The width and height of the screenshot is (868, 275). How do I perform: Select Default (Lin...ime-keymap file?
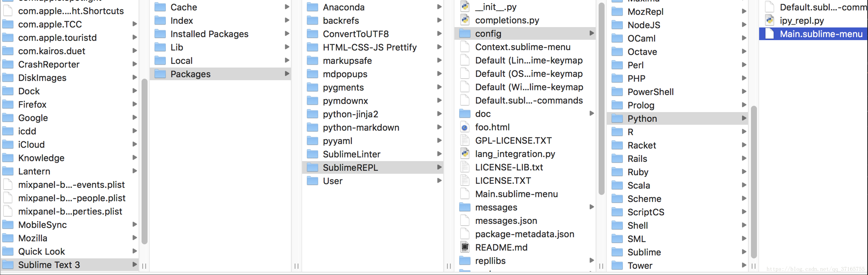[x=525, y=60]
